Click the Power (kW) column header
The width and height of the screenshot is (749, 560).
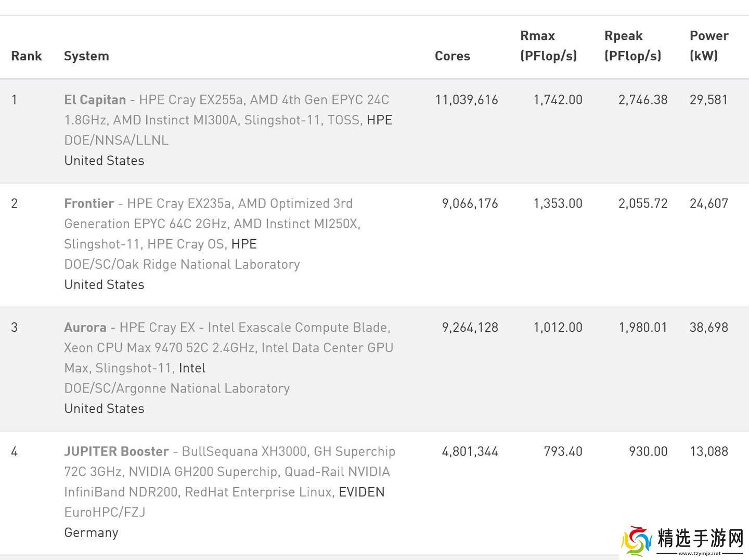[708, 46]
